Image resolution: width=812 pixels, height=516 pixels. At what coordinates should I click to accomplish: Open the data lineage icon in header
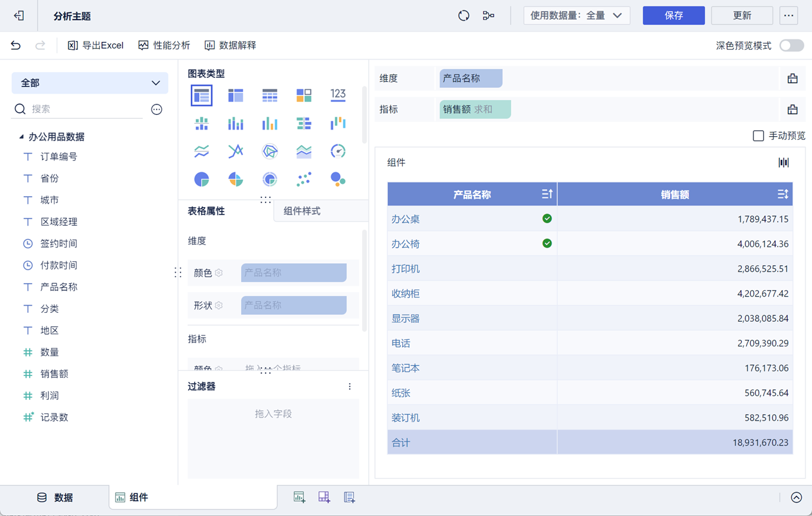click(x=488, y=15)
